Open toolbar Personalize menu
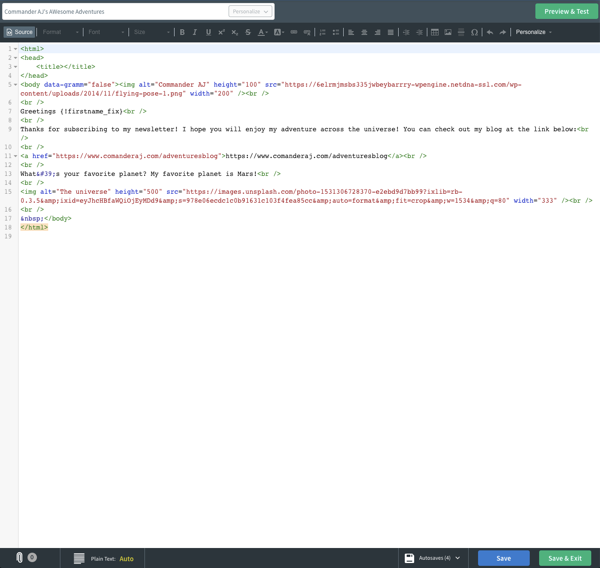Image resolution: width=600 pixels, height=568 pixels. [533, 32]
